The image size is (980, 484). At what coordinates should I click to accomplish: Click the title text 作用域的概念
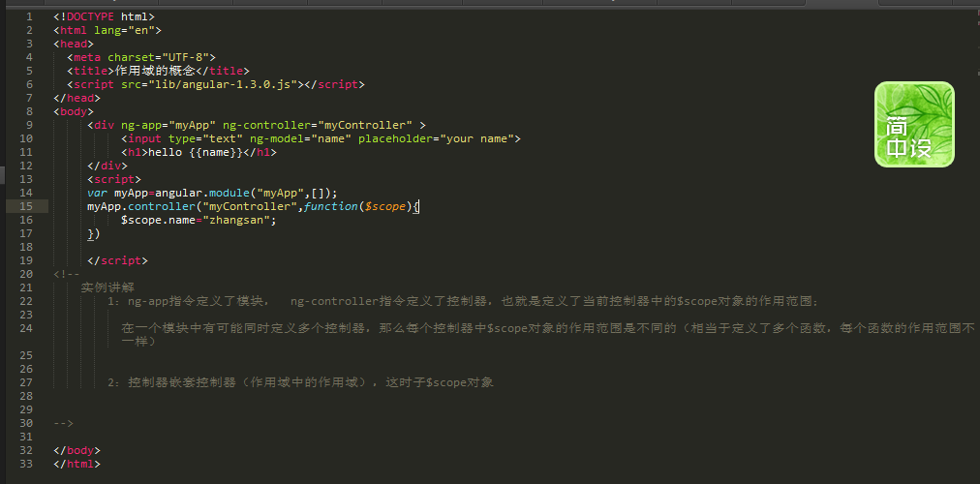pyautogui.click(x=155, y=71)
